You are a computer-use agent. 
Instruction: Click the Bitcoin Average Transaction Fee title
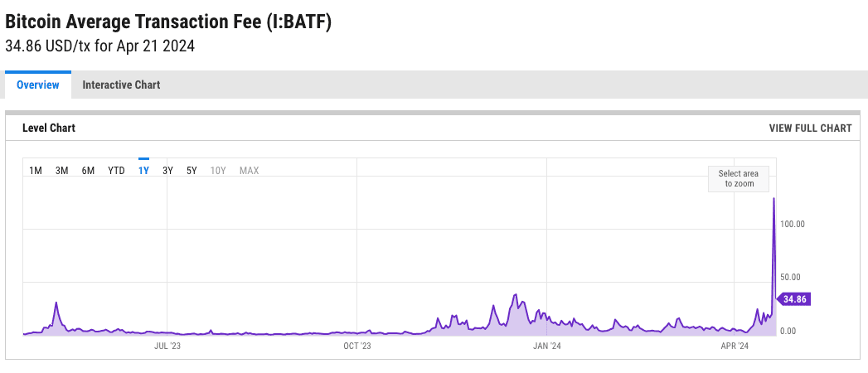(x=168, y=22)
